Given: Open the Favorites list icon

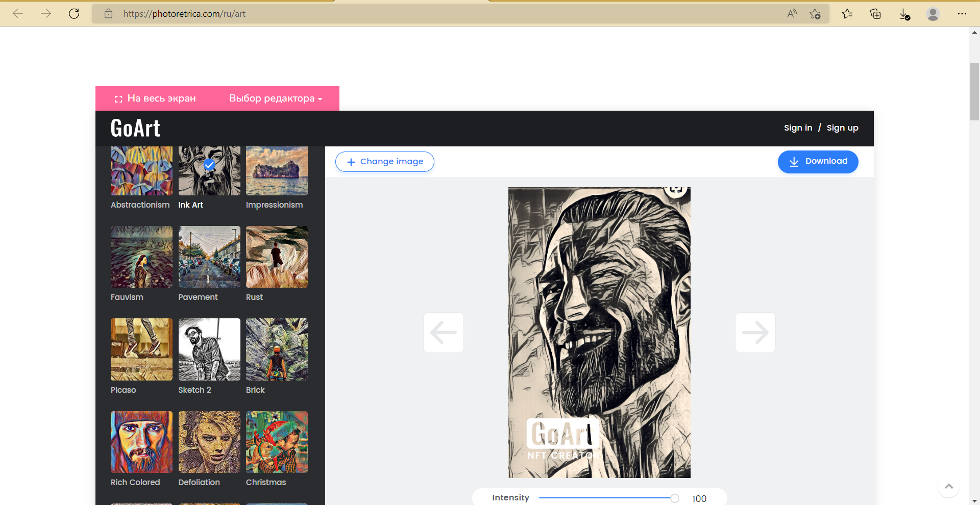Looking at the screenshot, I should 847,14.
